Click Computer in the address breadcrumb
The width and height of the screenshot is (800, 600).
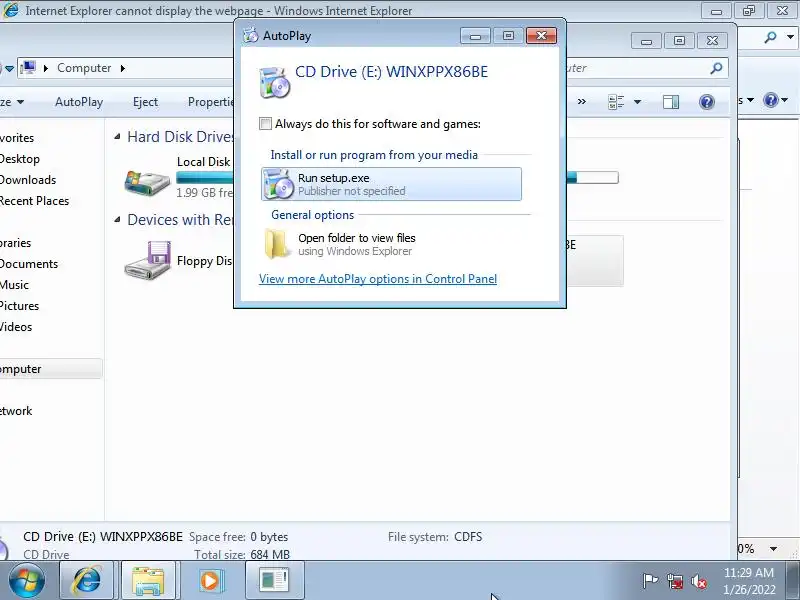coord(84,68)
